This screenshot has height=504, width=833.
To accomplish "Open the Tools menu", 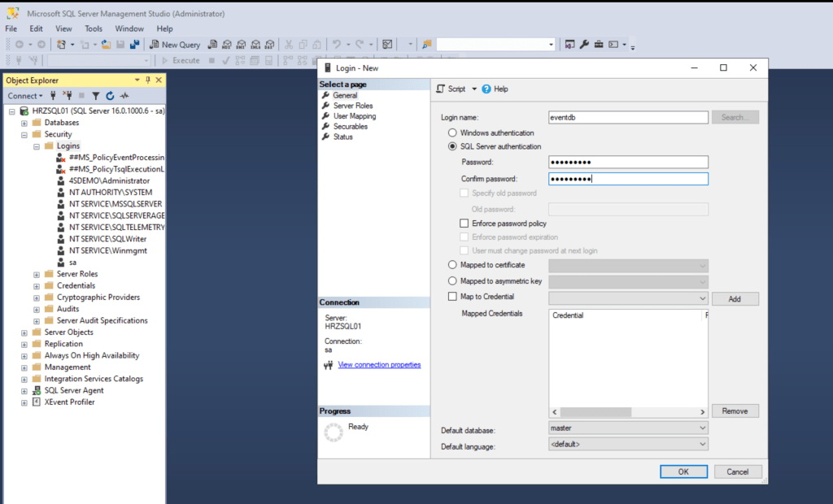I will [94, 28].
